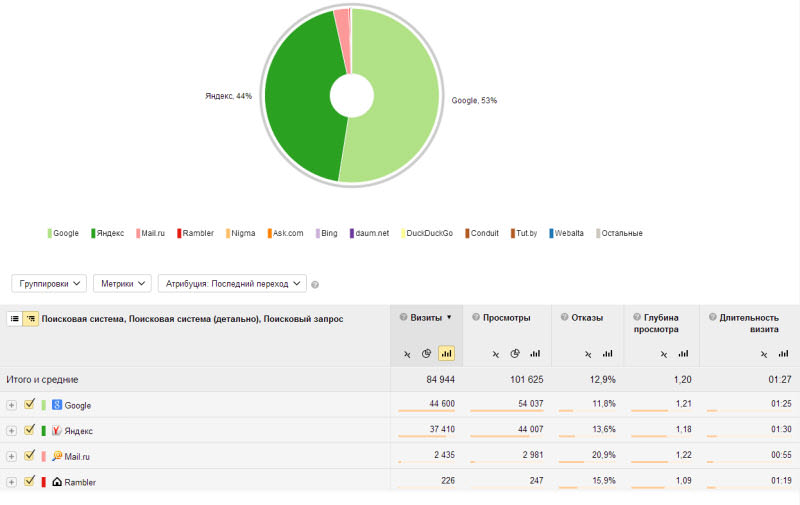Open the Группировки dropdown
The image size is (800, 505).
[x=49, y=284]
